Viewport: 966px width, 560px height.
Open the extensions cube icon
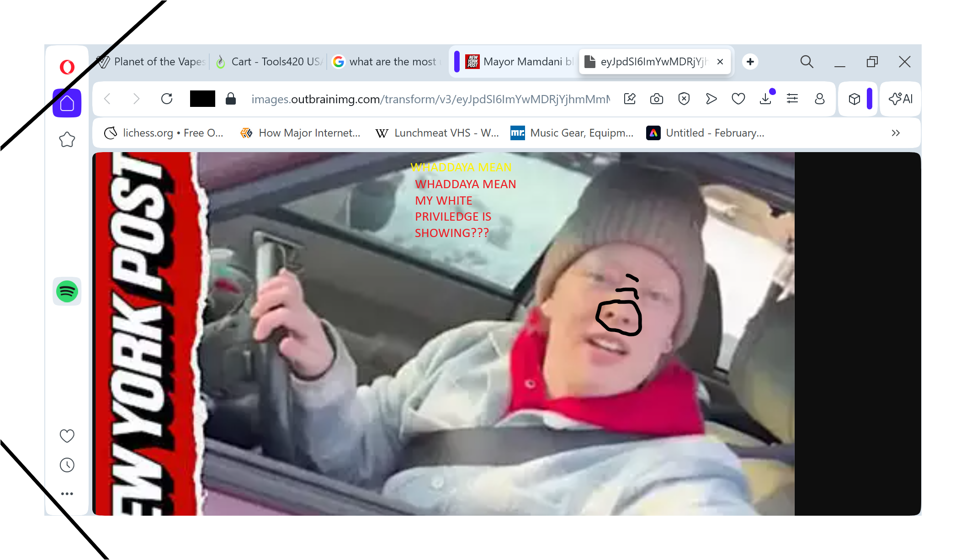pyautogui.click(x=854, y=99)
